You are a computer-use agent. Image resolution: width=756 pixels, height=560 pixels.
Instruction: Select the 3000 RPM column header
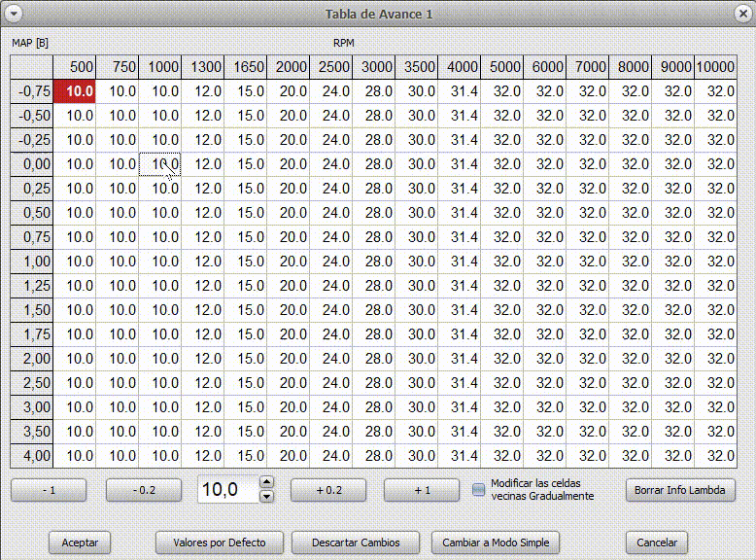click(x=374, y=67)
